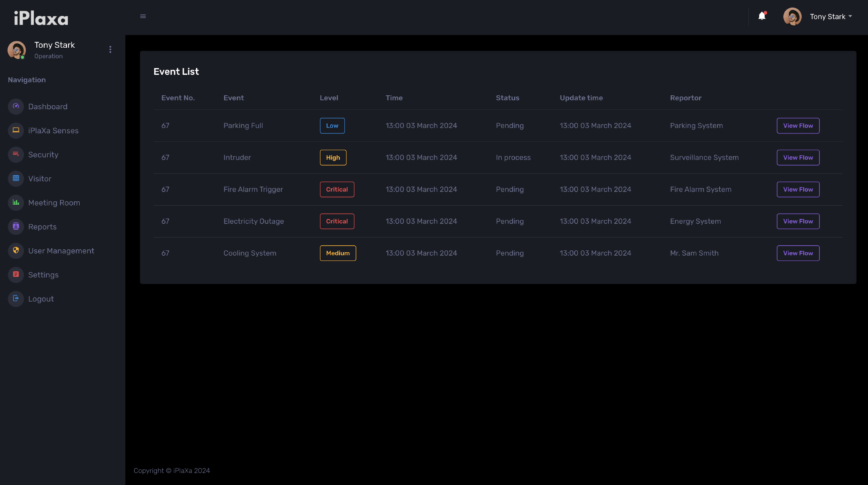Click the Visitor grid icon

16,178
